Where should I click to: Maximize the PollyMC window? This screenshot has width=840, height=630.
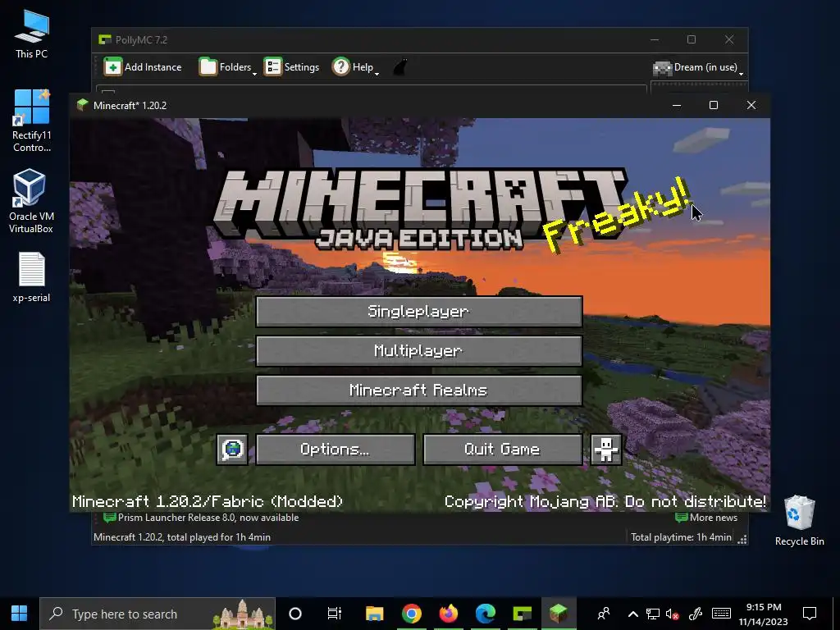coord(692,39)
